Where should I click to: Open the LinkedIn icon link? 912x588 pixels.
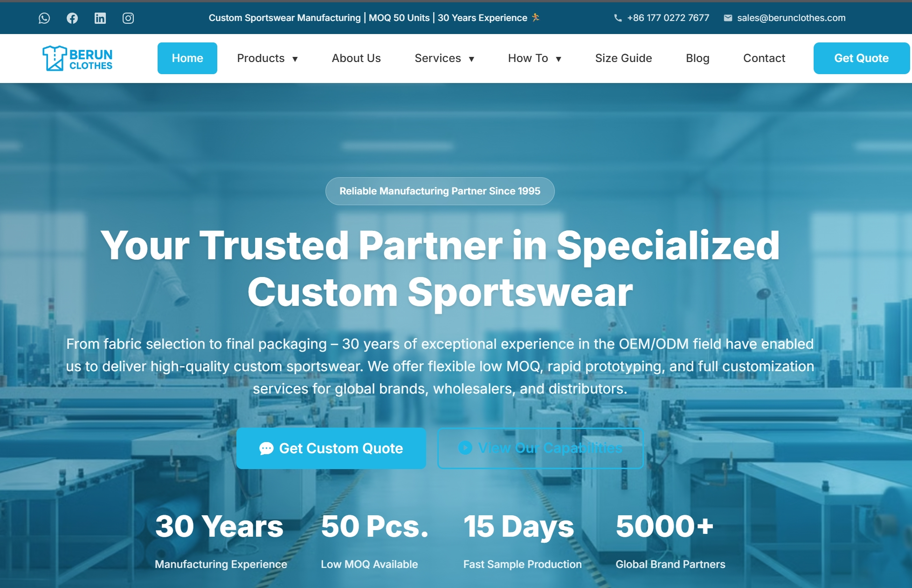(100, 18)
